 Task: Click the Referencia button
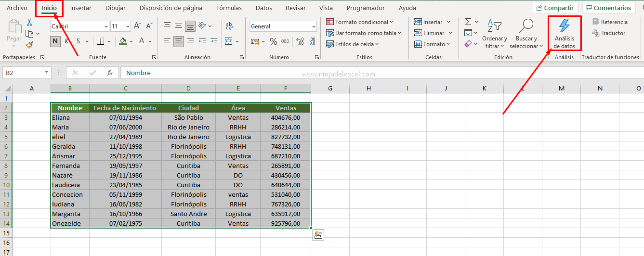pos(610,22)
